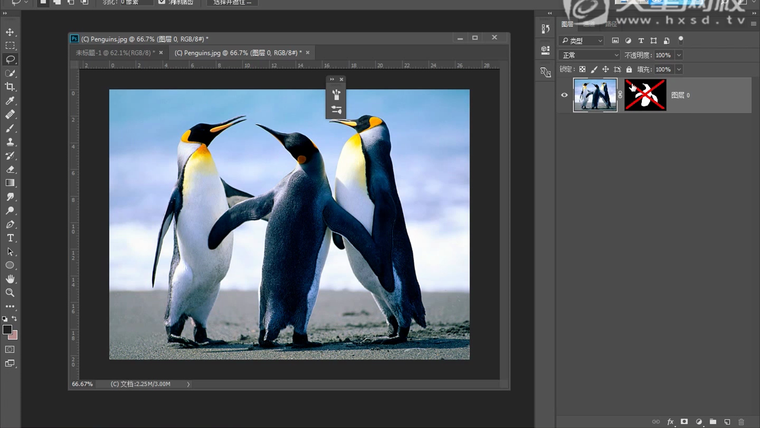
Task: Switch to the Penguins.jpg document tab
Action: (236, 52)
